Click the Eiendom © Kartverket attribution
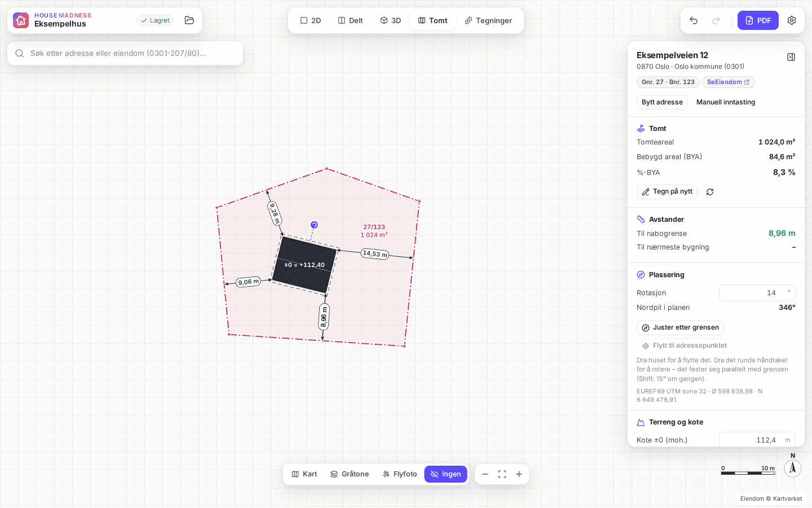812x508 pixels. (771, 499)
